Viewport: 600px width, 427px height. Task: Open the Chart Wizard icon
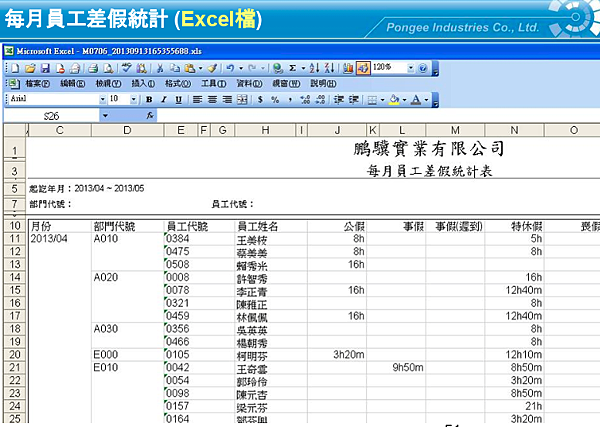pos(348,68)
